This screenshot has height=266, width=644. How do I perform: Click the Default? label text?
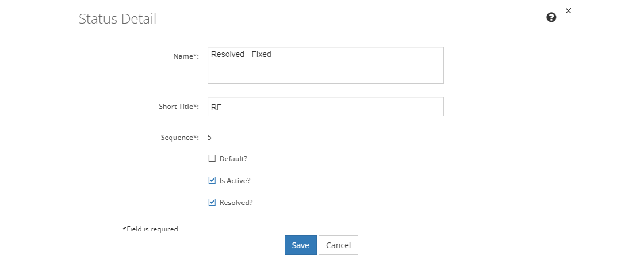coord(233,159)
